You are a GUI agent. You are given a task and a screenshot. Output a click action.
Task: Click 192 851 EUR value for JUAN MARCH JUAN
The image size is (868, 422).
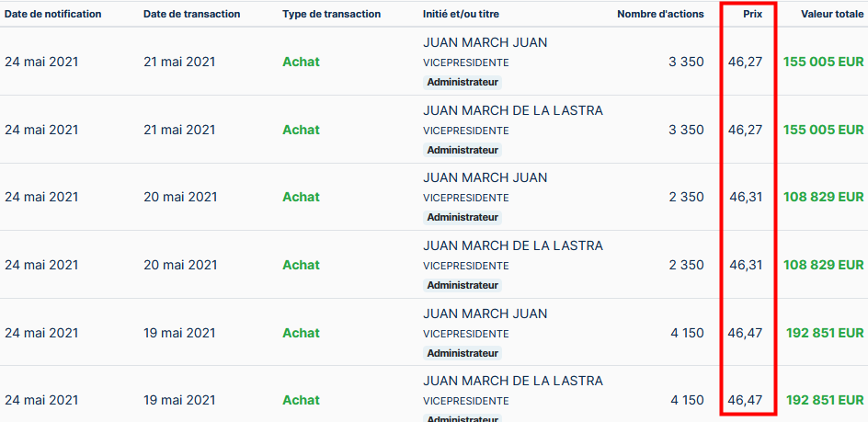click(x=825, y=333)
